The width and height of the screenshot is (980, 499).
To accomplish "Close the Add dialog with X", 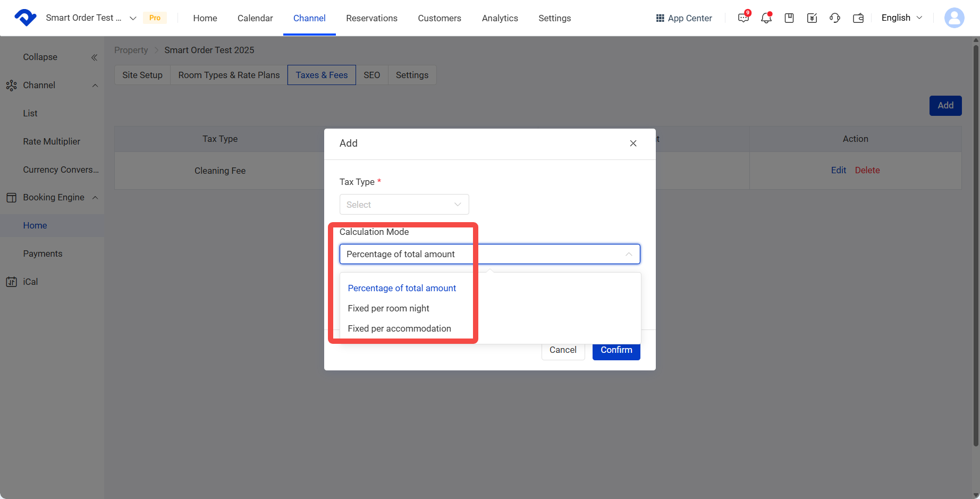I will point(633,143).
